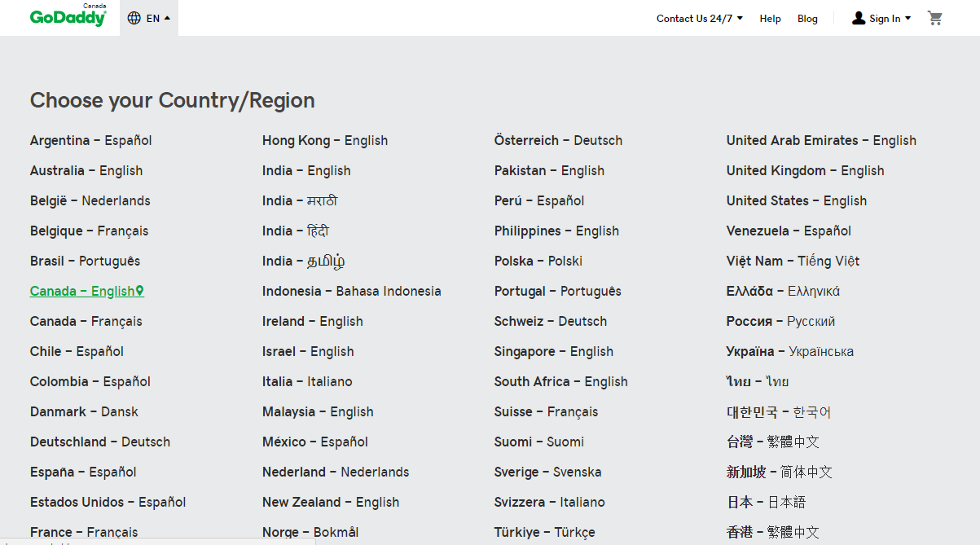This screenshot has height=545, width=980.
Task: Choose United States – English
Action: click(797, 200)
